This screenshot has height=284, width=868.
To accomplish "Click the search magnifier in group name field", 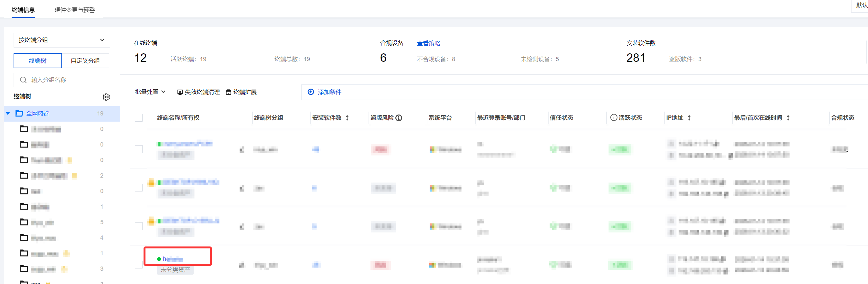I will tap(23, 80).
